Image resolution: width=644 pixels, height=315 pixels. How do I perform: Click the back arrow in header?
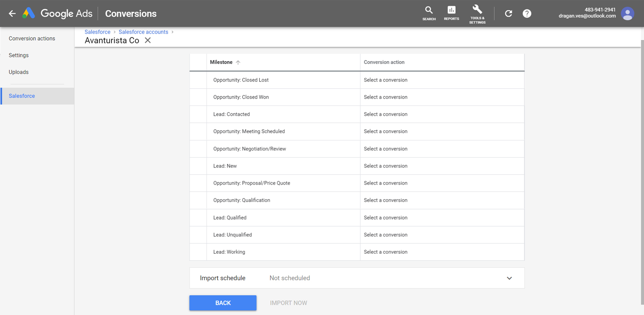click(12, 14)
